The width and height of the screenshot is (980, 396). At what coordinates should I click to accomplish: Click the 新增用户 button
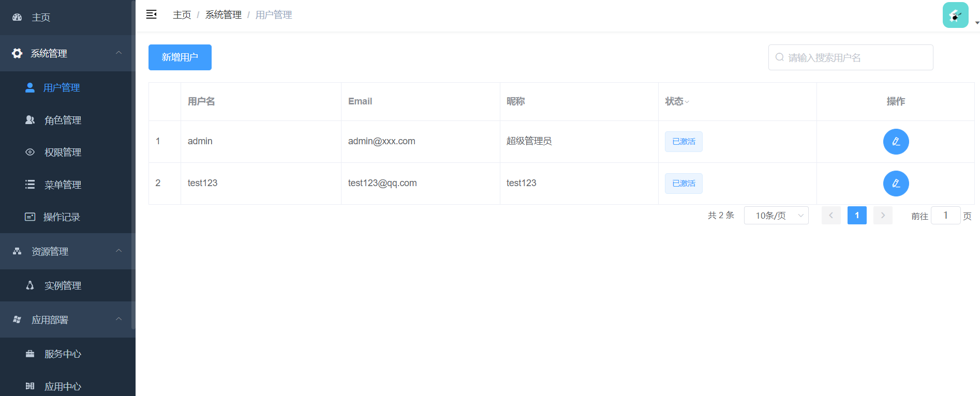(x=180, y=57)
